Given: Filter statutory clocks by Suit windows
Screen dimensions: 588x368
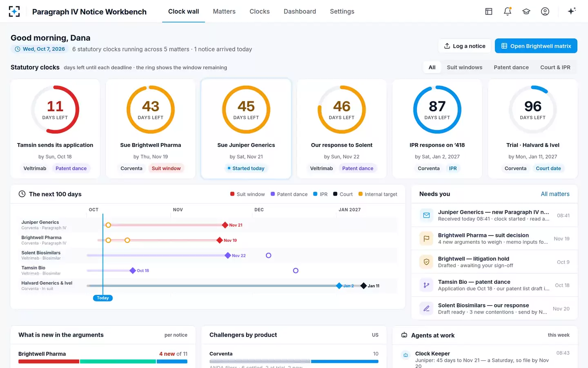Looking at the screenshot, I should pyautogui.click(x=465, y=67).
